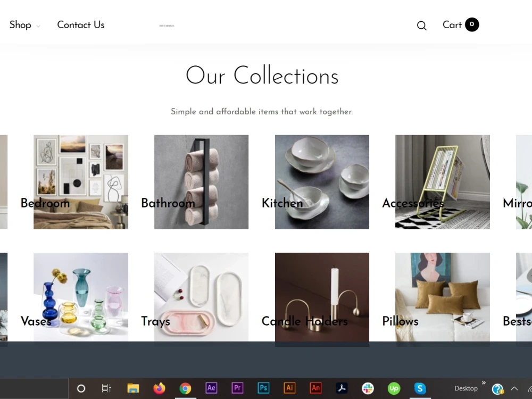This screenshot has height=399, width=532.
Task: Open the help question-mark tray icon
Action: tap(498, 389)
